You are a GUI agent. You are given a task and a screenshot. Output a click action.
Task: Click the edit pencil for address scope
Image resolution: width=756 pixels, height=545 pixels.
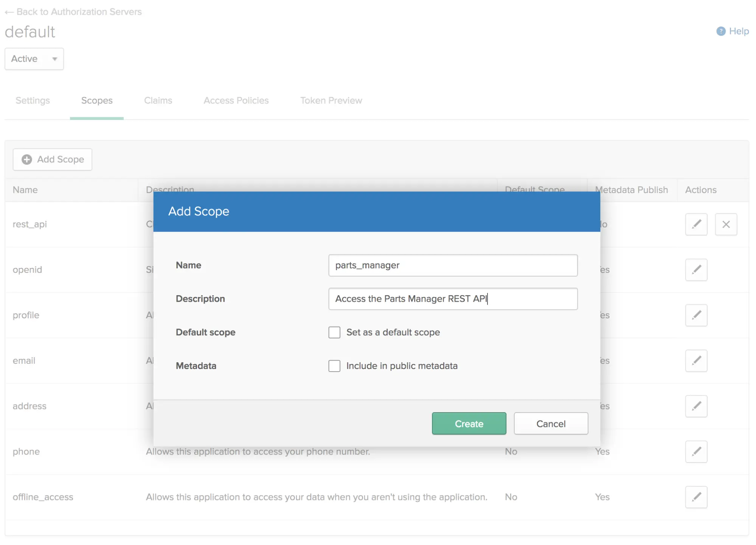click(x=696, y=406)
